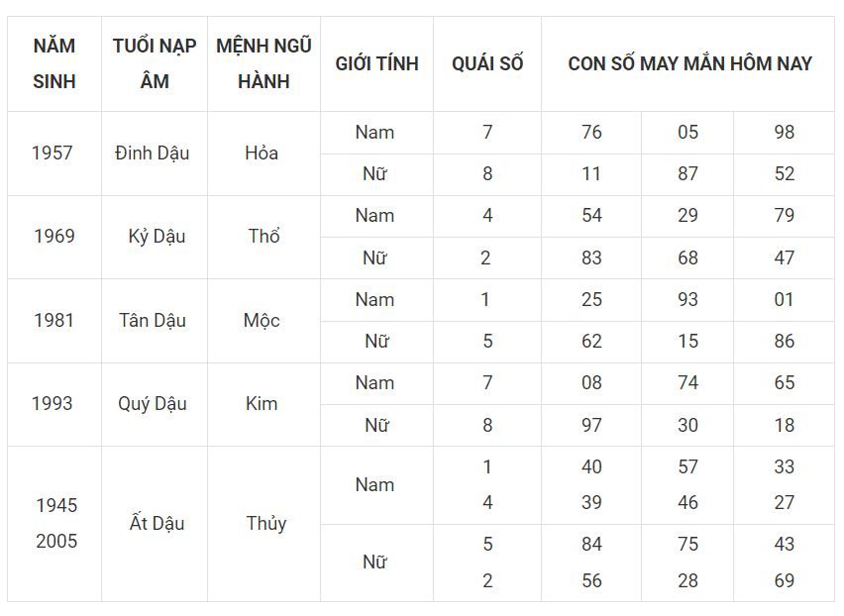This screenshot has height=616, width=844.
Task: Click the Đinh Dậu cell
Action: 153,154
